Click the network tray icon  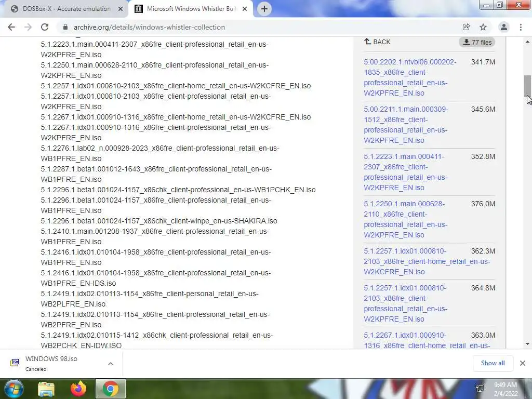tap(480, 389)
